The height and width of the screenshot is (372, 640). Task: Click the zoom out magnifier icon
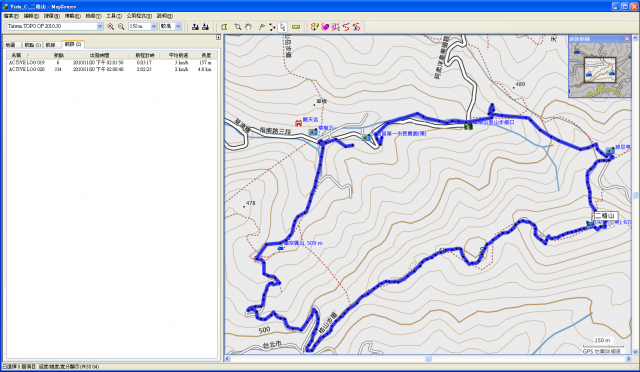pyautogui.click(x=121, y=27)
